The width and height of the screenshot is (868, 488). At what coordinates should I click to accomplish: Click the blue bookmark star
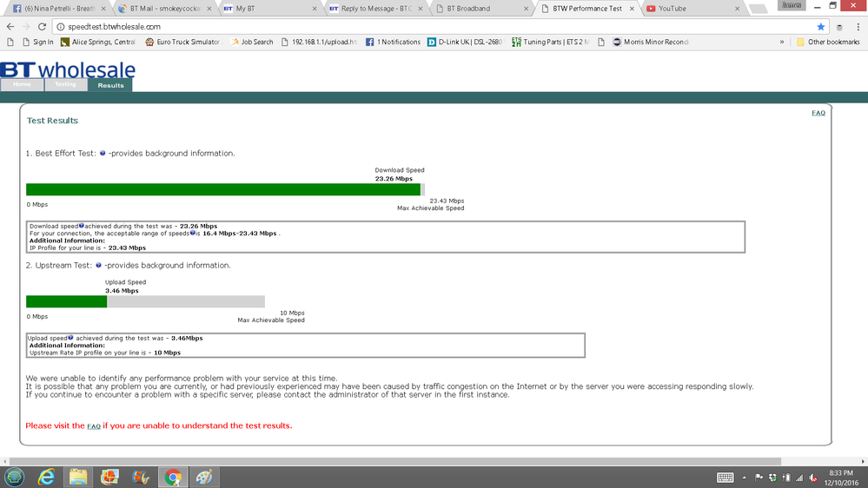point(821,27)
